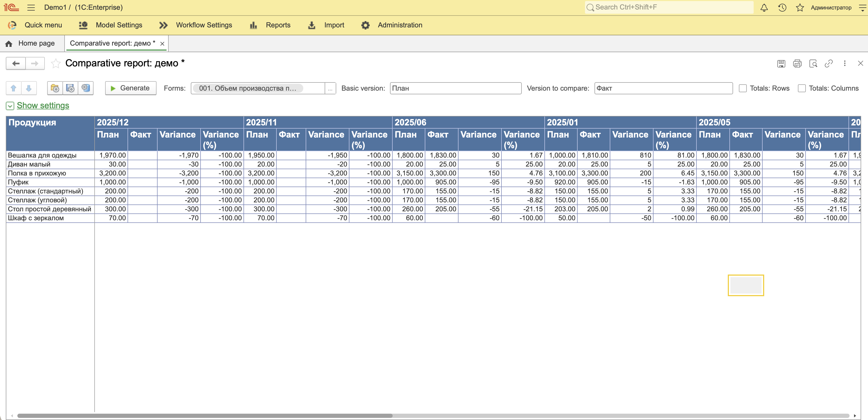Enable Totals: Rows checkbox
868x420 pixels.
pos(743,89)
